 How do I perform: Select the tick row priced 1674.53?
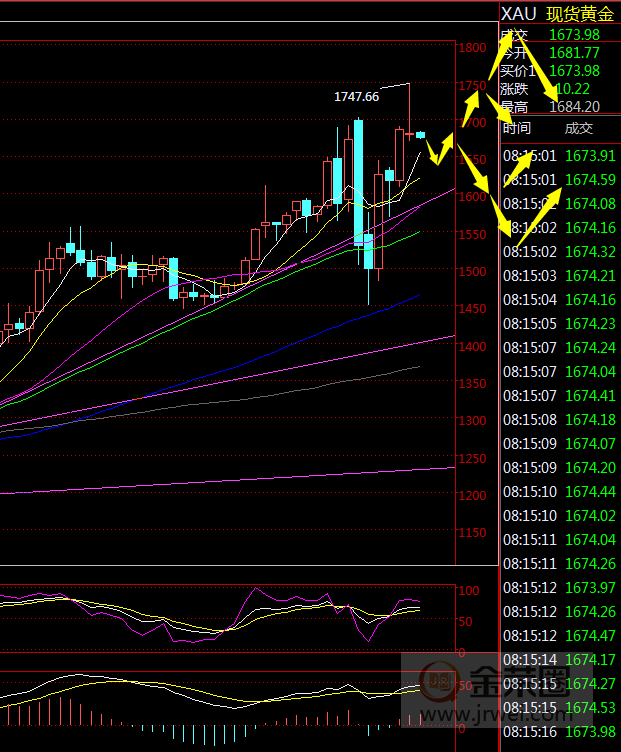pyautogui.click(x=560, y=708)
